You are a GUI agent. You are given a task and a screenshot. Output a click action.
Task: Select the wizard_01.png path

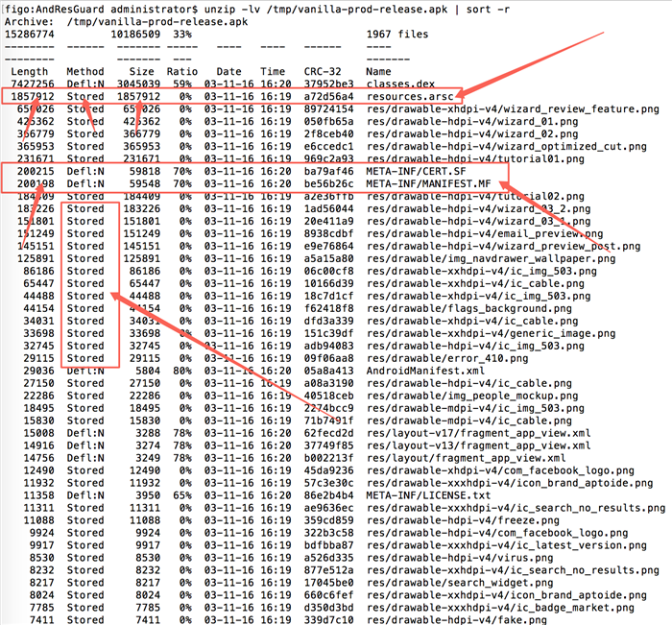472,121
